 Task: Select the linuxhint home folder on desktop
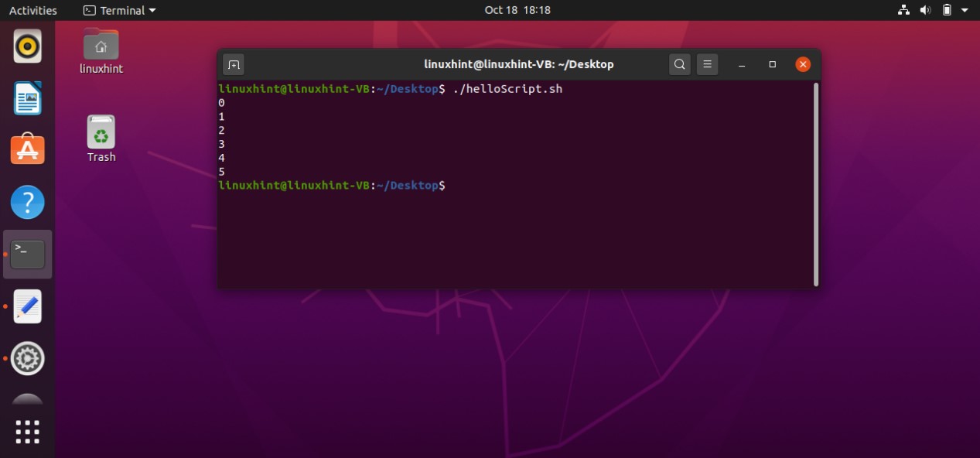coord(101,51)
